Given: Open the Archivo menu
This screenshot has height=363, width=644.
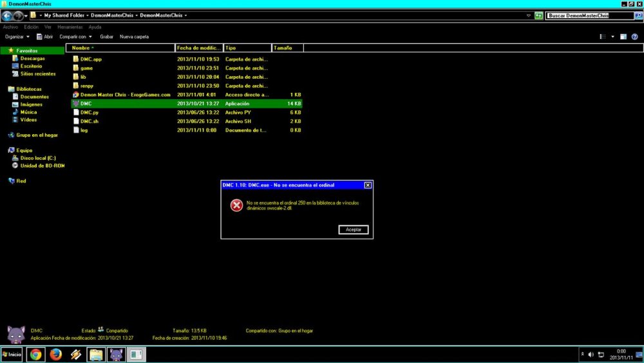Looking at the screenshot, I should [x=10, y=27].
